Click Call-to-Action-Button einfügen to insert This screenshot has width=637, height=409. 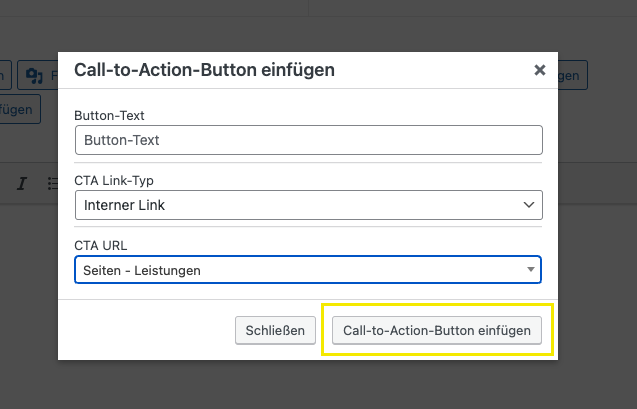(437, 330)
